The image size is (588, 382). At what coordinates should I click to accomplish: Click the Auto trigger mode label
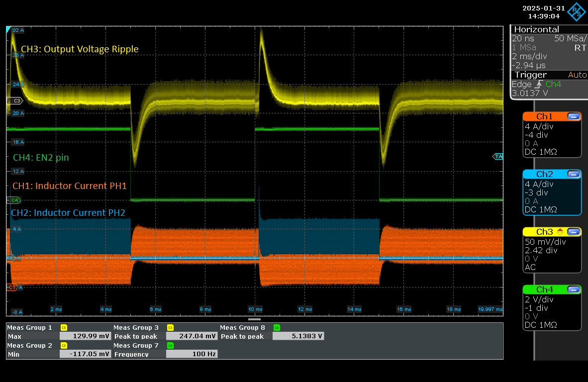coord(577,75)
